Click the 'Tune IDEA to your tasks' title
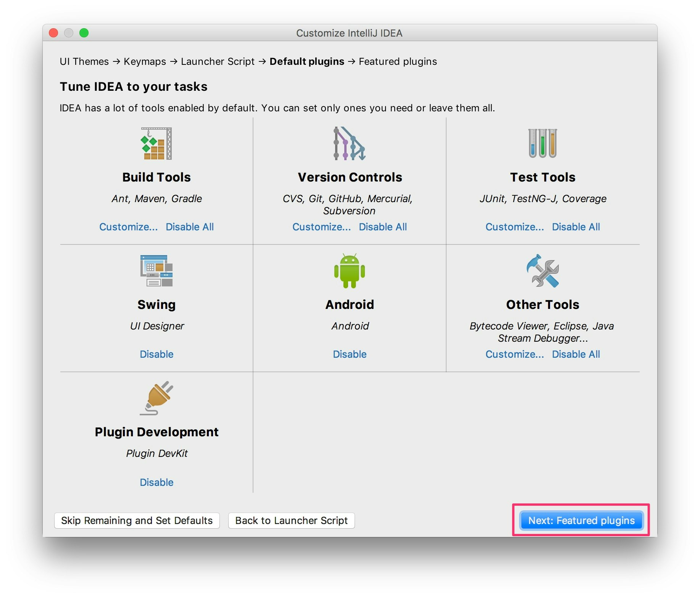 [x=134, y=87]
